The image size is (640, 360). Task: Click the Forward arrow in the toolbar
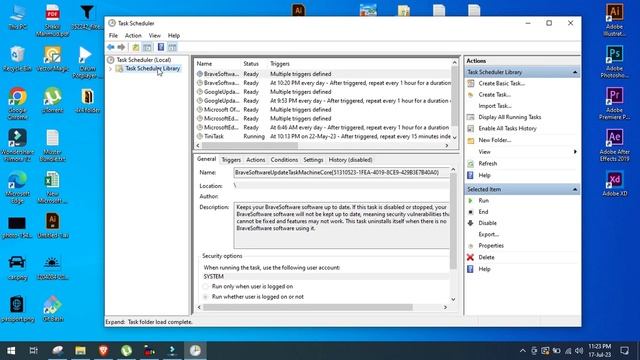(121, 47)
